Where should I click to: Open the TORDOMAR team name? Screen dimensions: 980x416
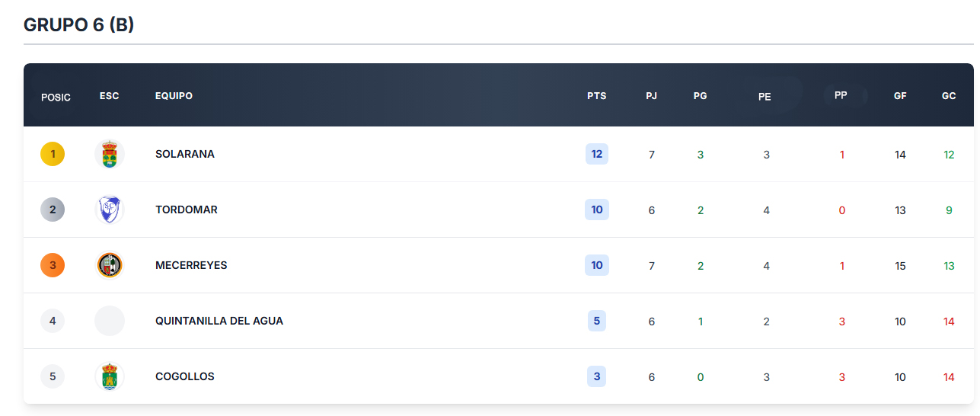coord(187,210)
